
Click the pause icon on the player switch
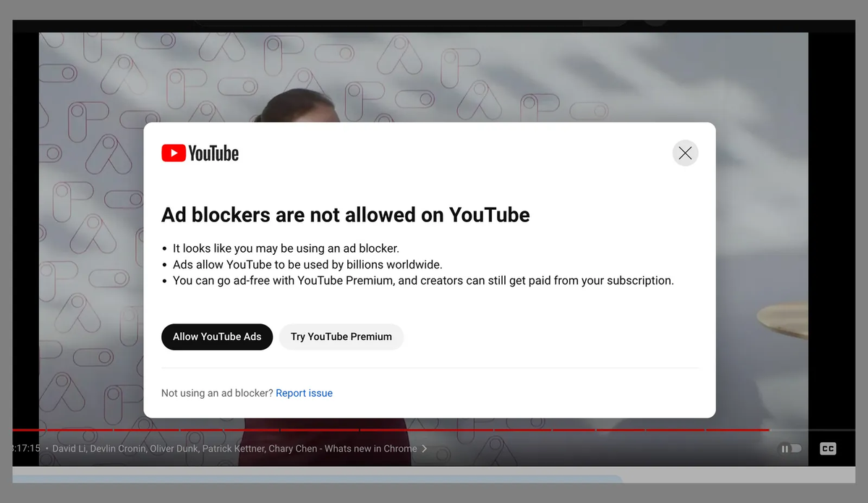785,449
